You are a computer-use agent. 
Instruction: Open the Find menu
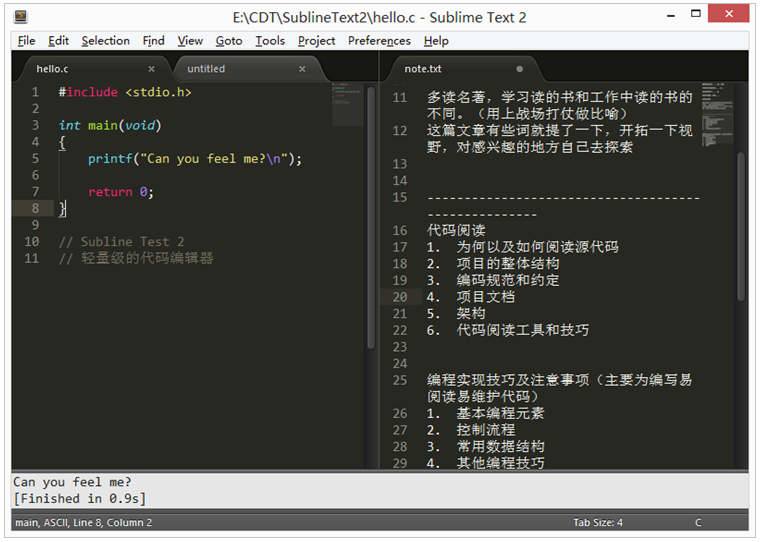(153, 41)
